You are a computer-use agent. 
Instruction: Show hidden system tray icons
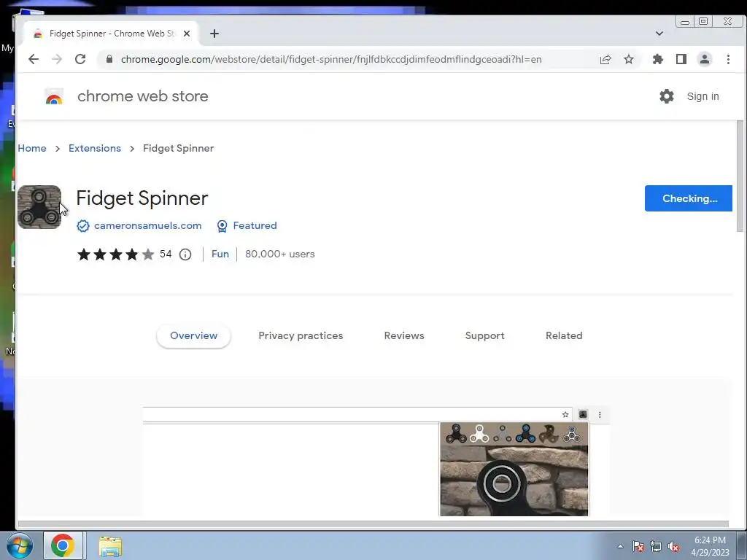tap(620, 546)
